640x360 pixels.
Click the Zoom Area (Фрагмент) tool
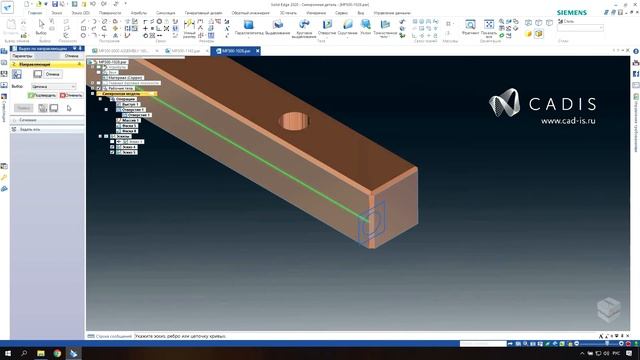pos(470,27)
